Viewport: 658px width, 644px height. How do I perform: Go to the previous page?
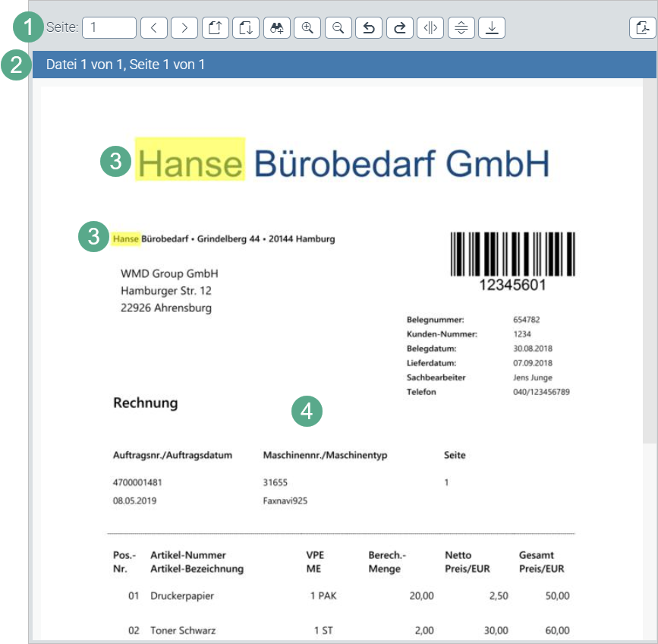(154, 27)
